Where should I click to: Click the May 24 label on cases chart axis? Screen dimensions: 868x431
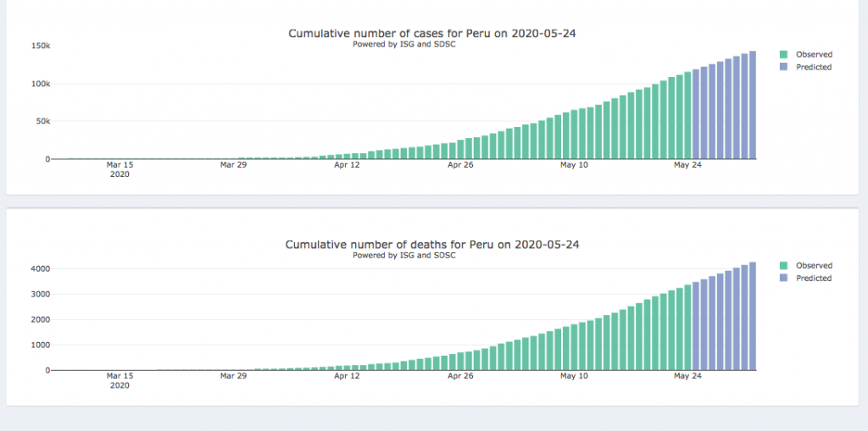(x=687, y=165)
